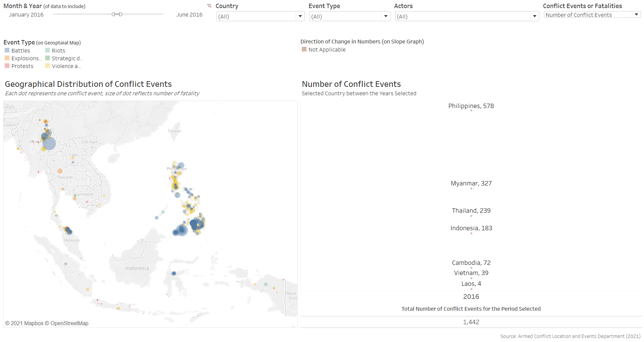Click the Explosions legend color square
This screenshot has height=342, width=644.
[x=7, y=58]
